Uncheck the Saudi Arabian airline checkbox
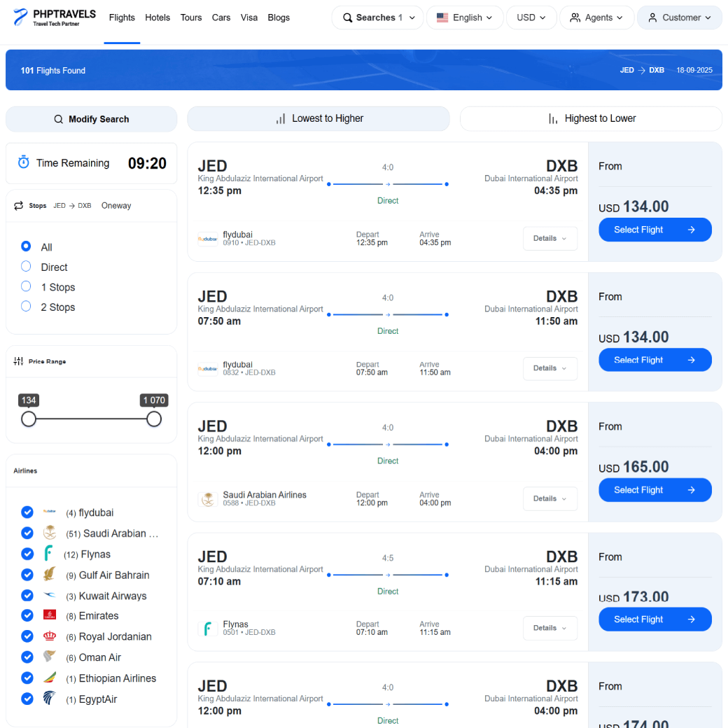This screenshot has height=728, width=728. pyautogui.click(x=27, y=533)
